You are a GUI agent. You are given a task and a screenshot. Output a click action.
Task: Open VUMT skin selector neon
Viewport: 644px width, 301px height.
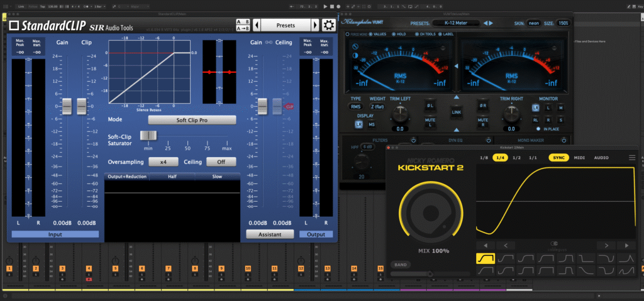[x=534, y=23]
